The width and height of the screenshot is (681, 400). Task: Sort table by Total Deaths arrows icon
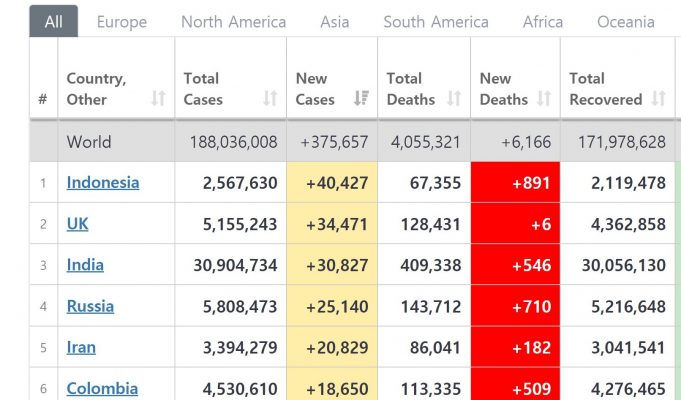[454, 99]
